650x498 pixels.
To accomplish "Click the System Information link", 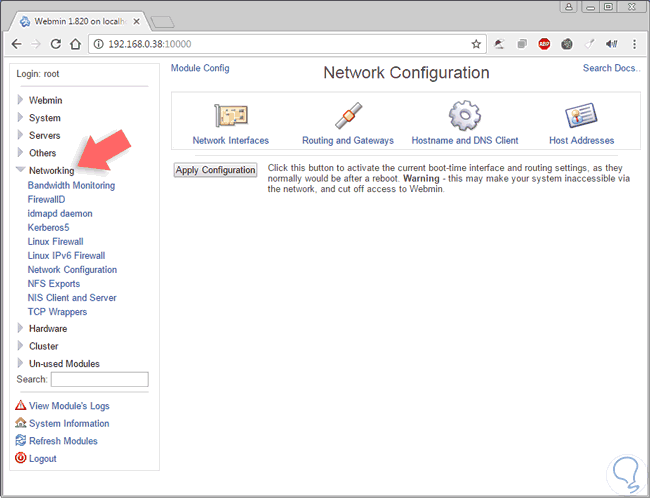I will 69,423.
